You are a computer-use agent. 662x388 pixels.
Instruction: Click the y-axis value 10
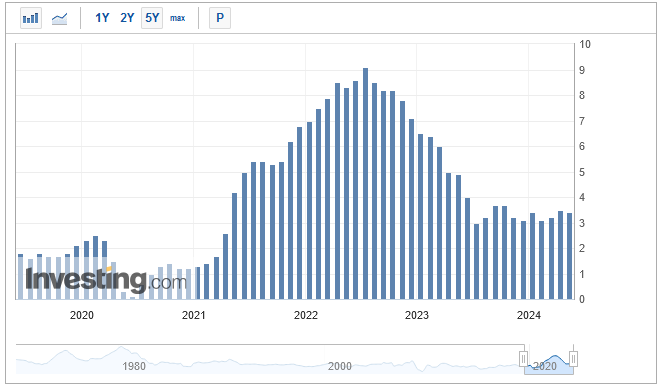tap(585, 44)
